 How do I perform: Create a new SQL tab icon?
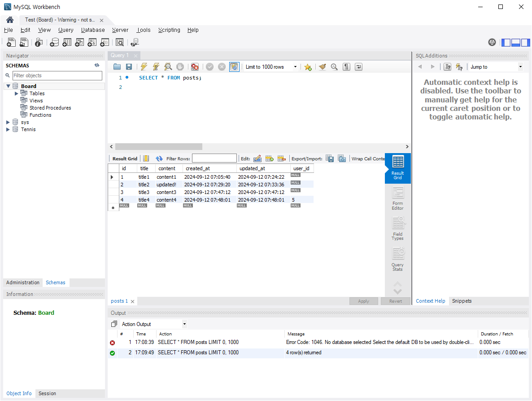(x=11, y=42)
